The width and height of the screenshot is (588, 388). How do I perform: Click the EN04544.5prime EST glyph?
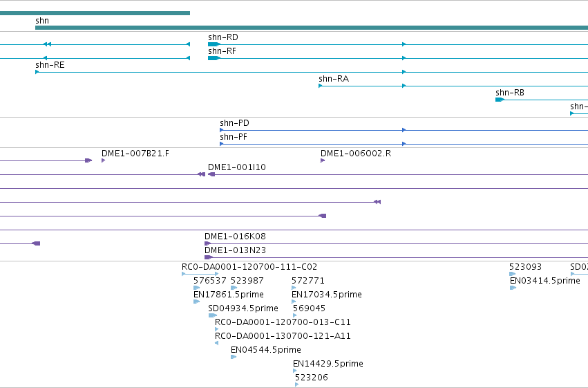click(234, 357)
